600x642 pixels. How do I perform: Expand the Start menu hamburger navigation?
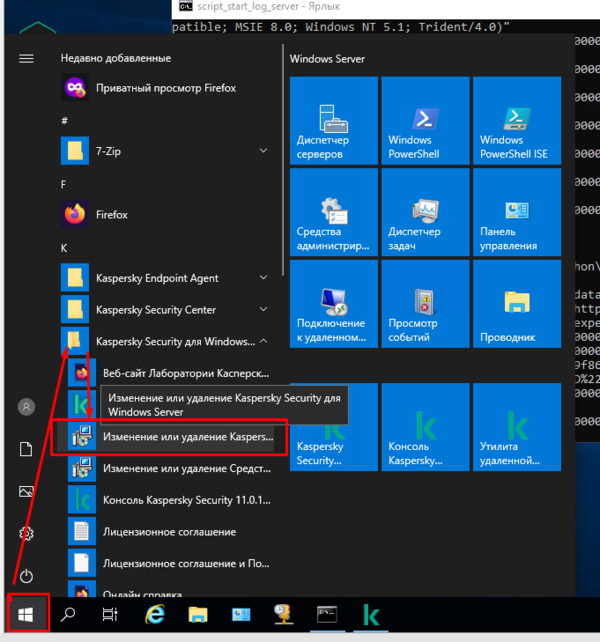coord(27,59)
